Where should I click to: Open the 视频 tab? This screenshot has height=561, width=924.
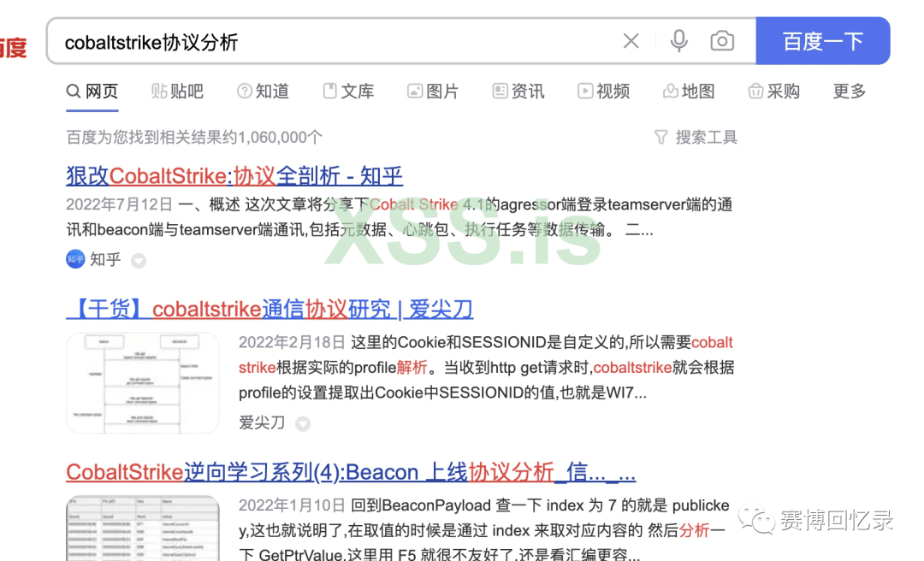click(603, 92)
